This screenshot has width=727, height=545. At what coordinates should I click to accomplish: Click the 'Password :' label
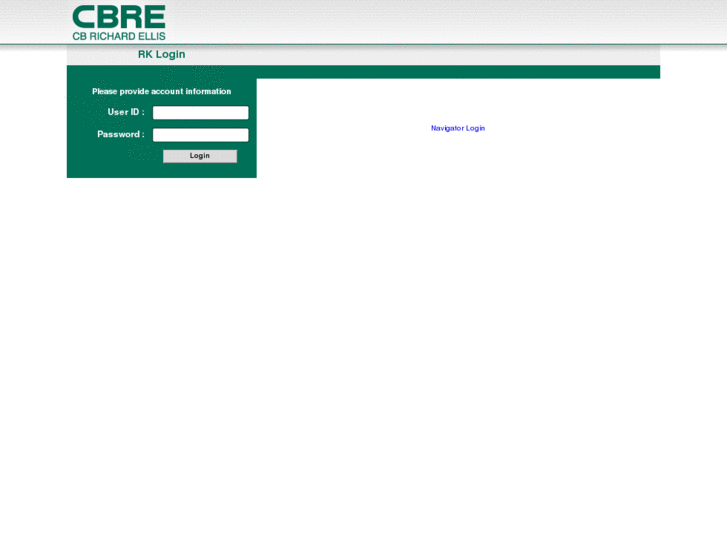(x=121, y=134)
